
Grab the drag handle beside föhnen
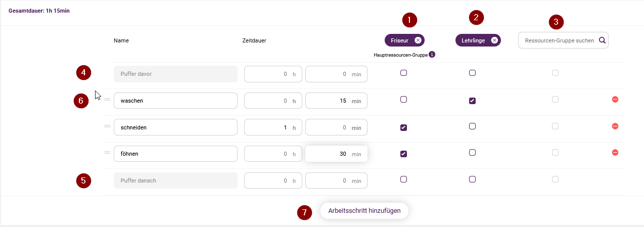(107, 152)
